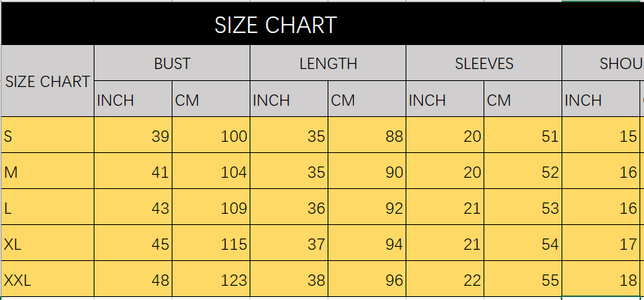
Task: Click the BUST header cell
Action: click(172, 63)
